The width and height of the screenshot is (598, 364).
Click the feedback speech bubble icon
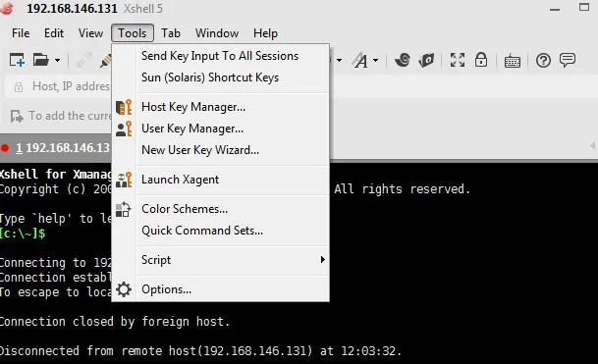[x=568, y=60]
